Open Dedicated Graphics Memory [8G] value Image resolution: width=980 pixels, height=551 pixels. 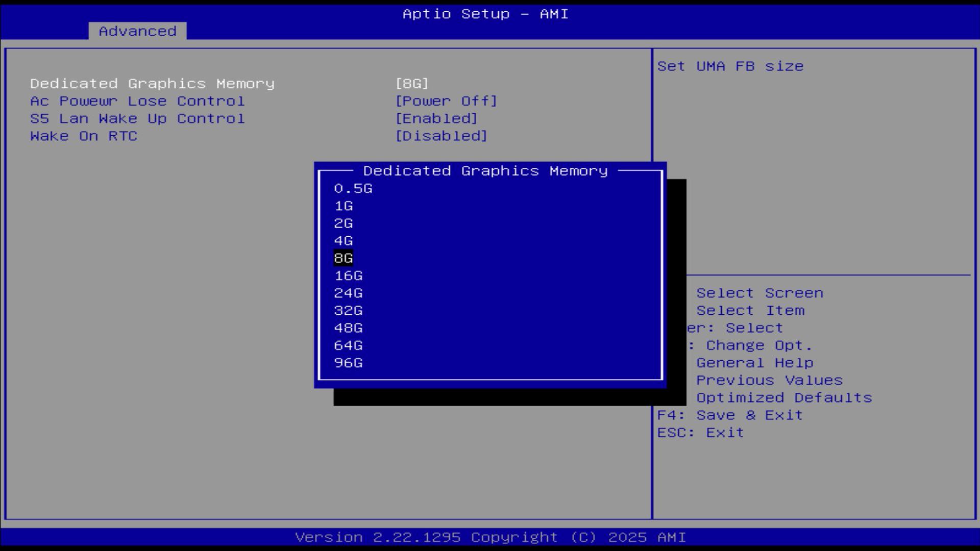tap(412, 84)
